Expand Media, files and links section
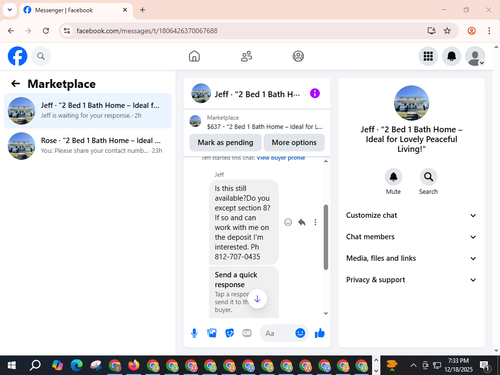This screenshot has width=500, height=375. point(411,258)
